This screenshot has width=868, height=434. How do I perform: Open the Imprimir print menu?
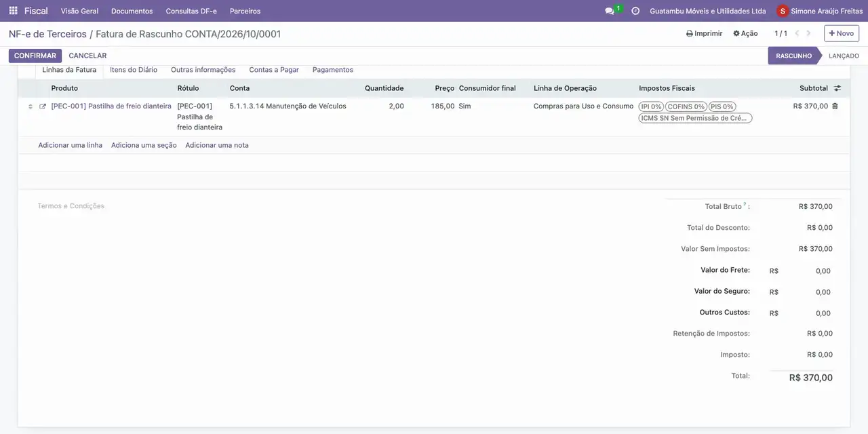[x=705, y=33]
